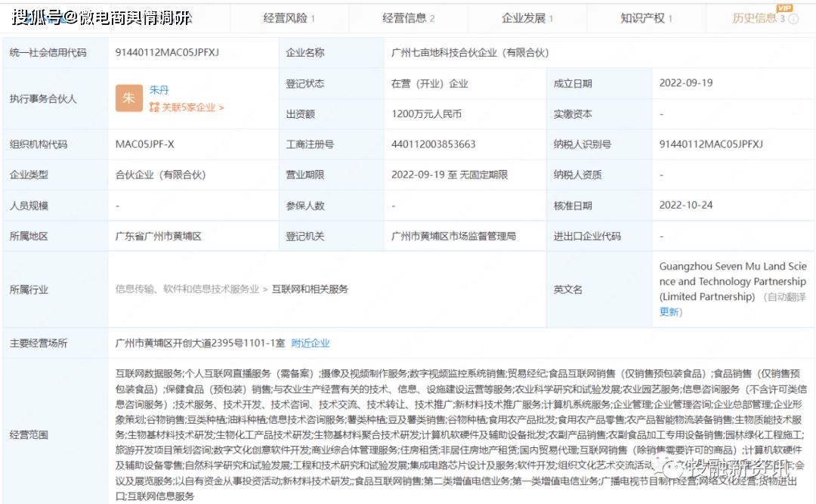The width and height of the screenshot is (816, 504).
Task: Click the relation icon before 关联5家企业
Action: 154,107
